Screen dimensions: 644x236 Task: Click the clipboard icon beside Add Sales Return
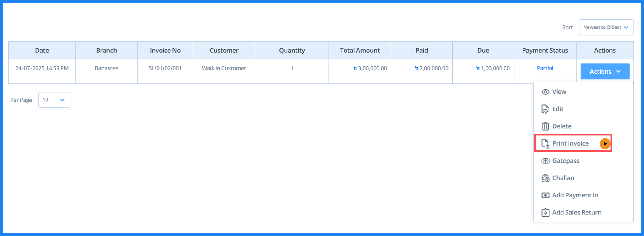click(545, 212)
